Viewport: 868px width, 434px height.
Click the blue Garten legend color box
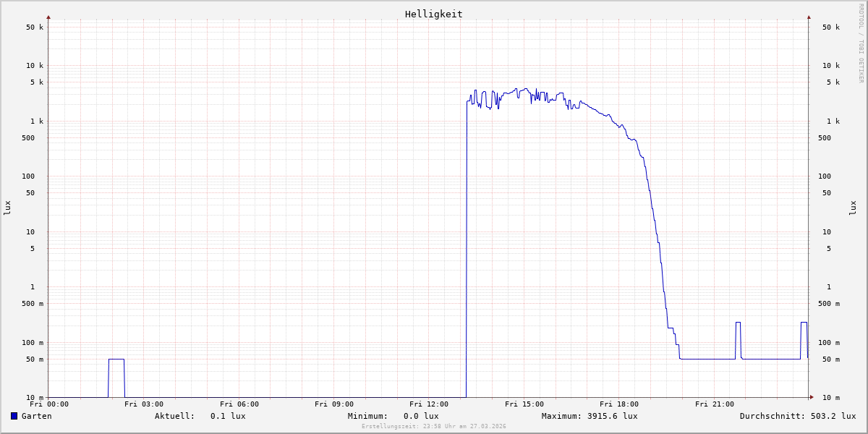(x=14, y=416)
